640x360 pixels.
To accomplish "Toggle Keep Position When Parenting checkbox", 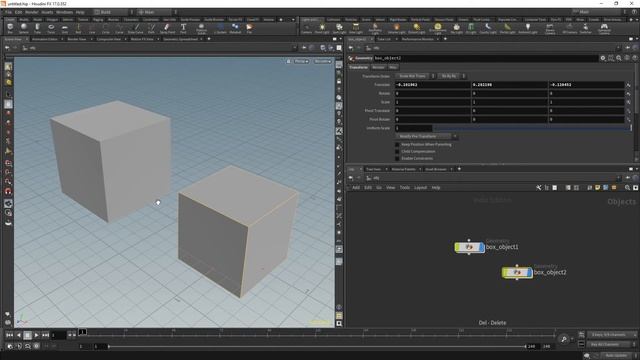I will pyautogui.click(x=397, y=144).
